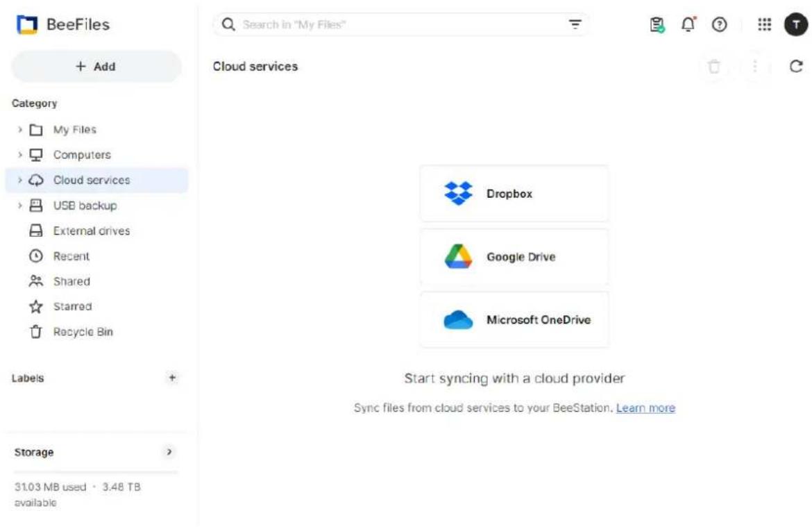Open Starred category

pos(97,307)
